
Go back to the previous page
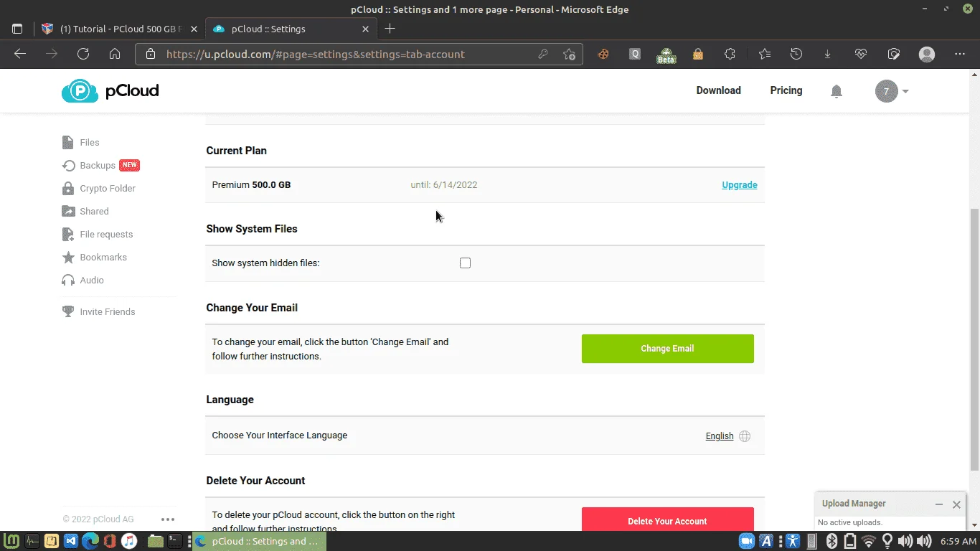20,54
